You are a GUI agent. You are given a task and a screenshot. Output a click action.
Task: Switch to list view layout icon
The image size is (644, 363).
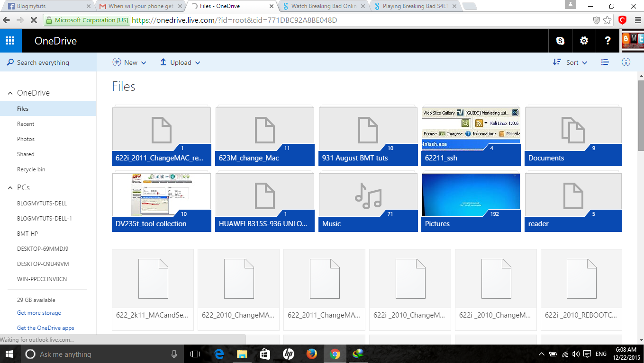point(605,62)
